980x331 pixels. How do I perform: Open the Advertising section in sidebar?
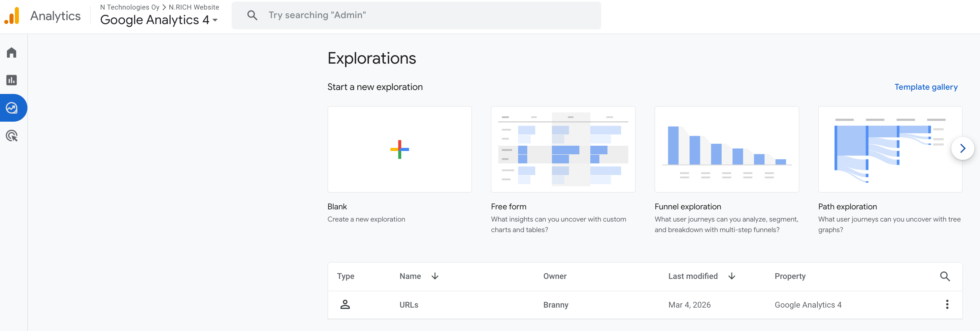[x=12, y=136]
